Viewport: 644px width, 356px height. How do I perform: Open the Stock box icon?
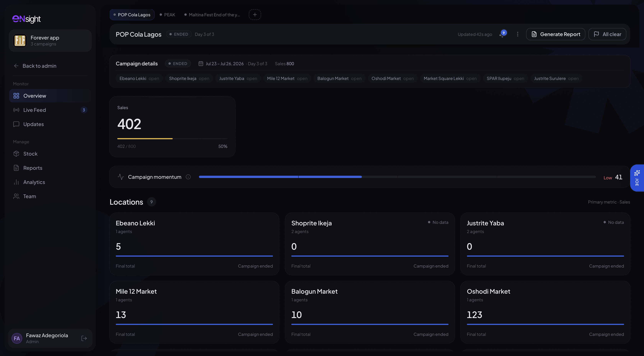[16, 154]
